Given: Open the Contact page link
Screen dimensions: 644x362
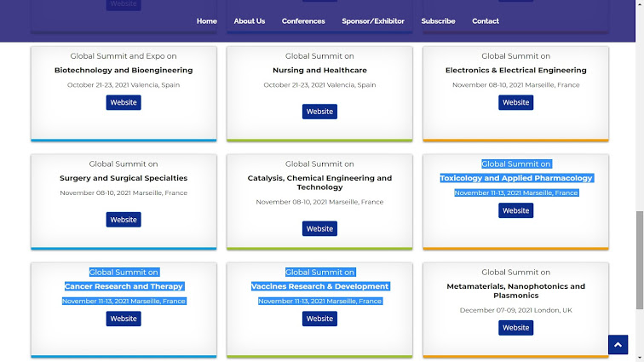Looking at the screenshot, I should (x=486, y=21).
